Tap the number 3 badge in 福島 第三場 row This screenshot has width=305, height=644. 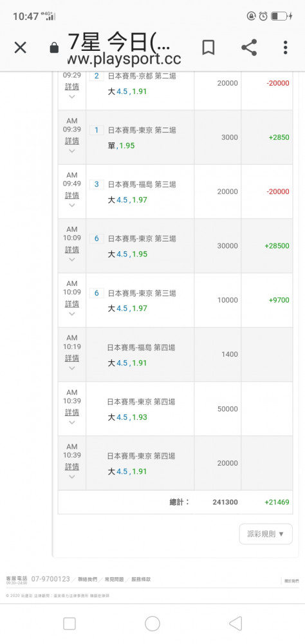click(x=97, y=184)
